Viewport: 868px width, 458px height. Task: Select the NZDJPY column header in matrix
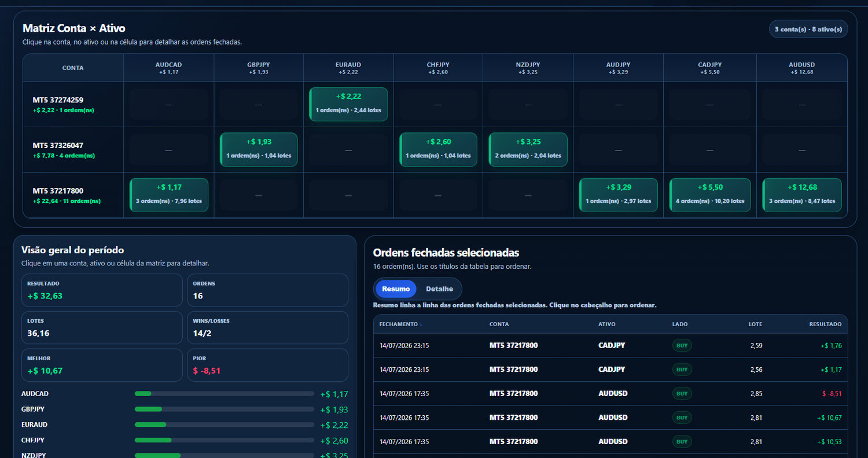[528, 68]
